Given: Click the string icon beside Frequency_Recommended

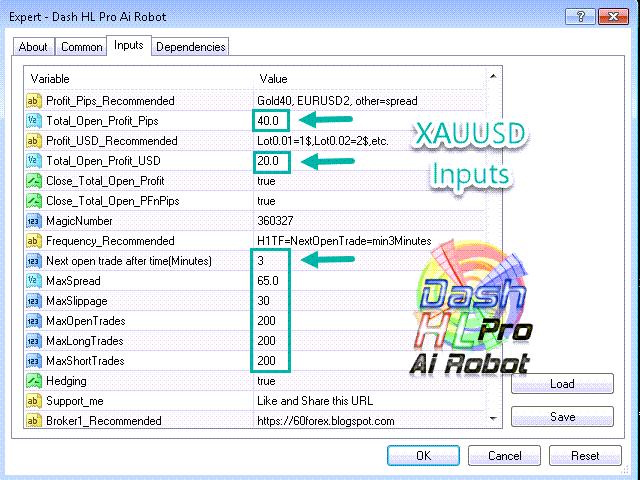Looking at the screenshot, I should coord(34,241).
